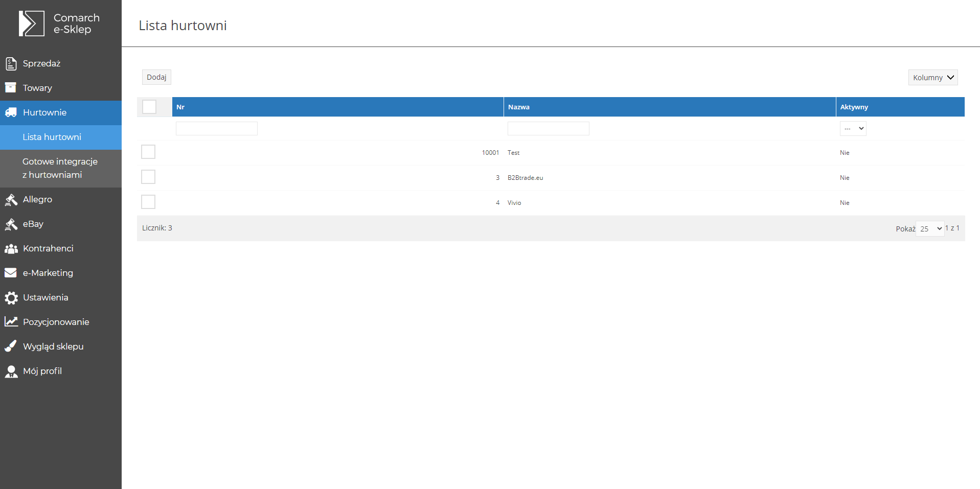Viewport: 980px width, 489px height.
Task: Open the Towary menu
Action: 61,88
